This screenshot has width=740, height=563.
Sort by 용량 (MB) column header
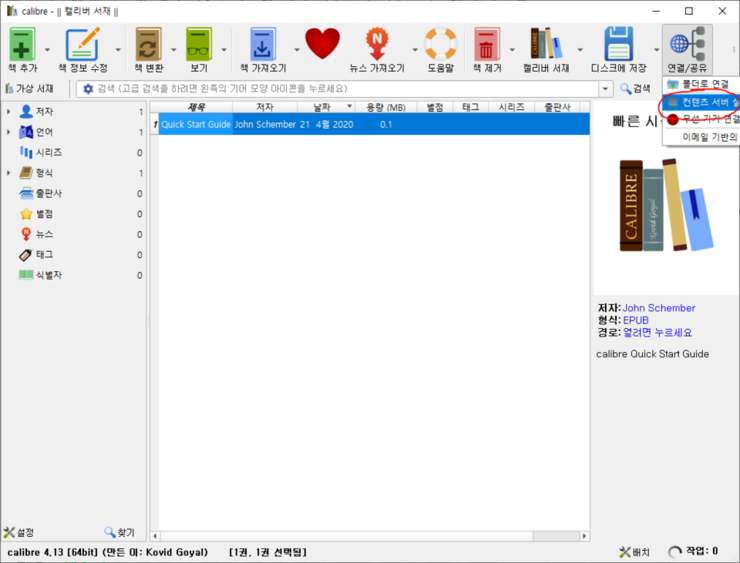pyautogui.click(x=386, y=107)
